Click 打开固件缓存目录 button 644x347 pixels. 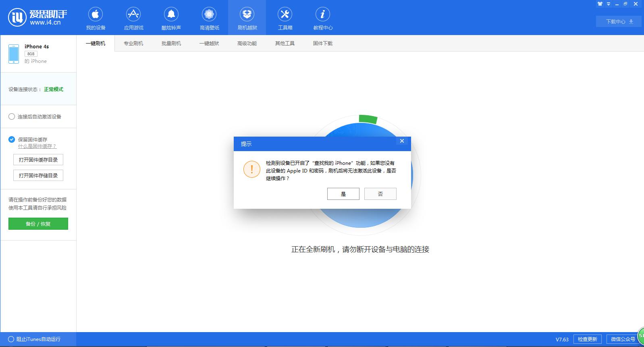tap(38, 160)
